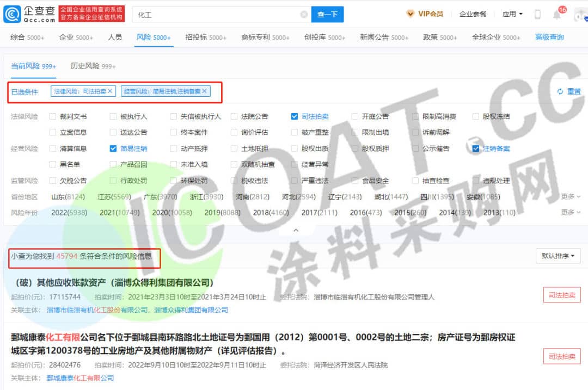The image size is (588, 390).
Task: Click the notification bell icon
Action: coord(557,15)
